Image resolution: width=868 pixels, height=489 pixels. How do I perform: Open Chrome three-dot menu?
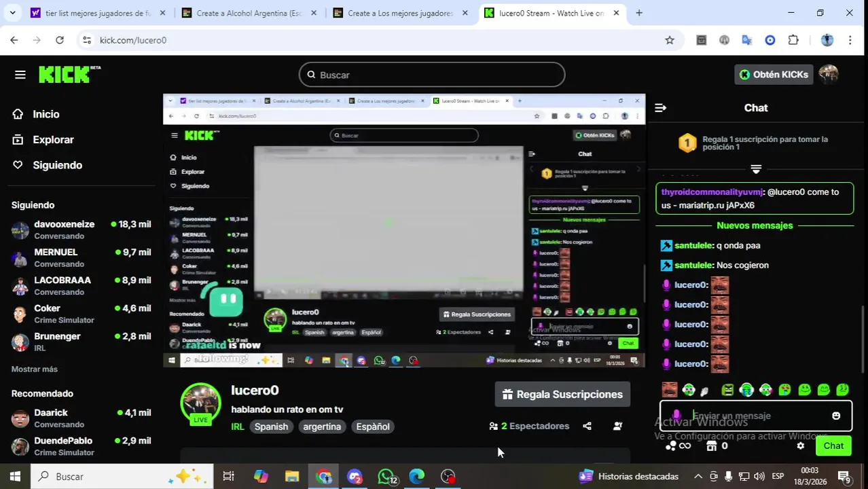pyautogui.click(x=850, y=40)
